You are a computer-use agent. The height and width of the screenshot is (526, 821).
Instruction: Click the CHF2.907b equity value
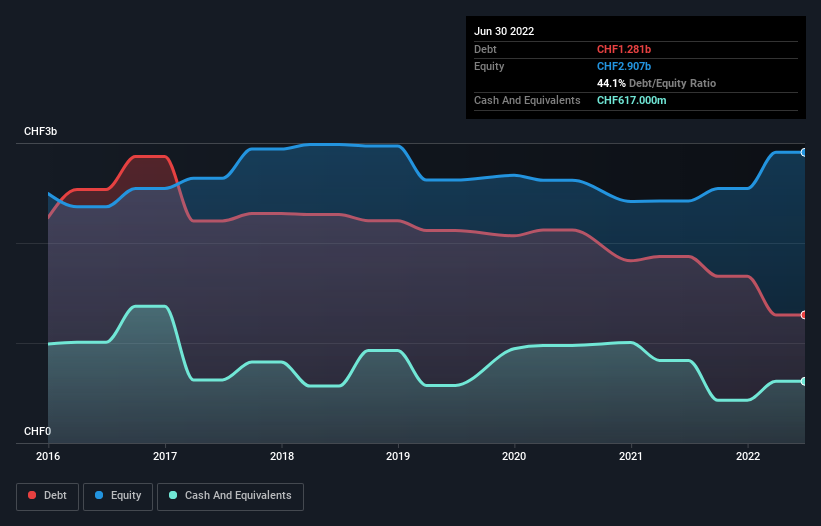[624, 66]
